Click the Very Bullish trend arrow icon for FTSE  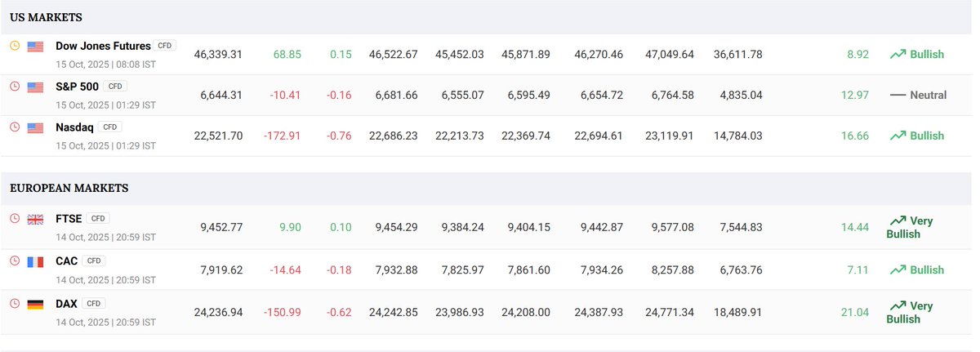898,221
